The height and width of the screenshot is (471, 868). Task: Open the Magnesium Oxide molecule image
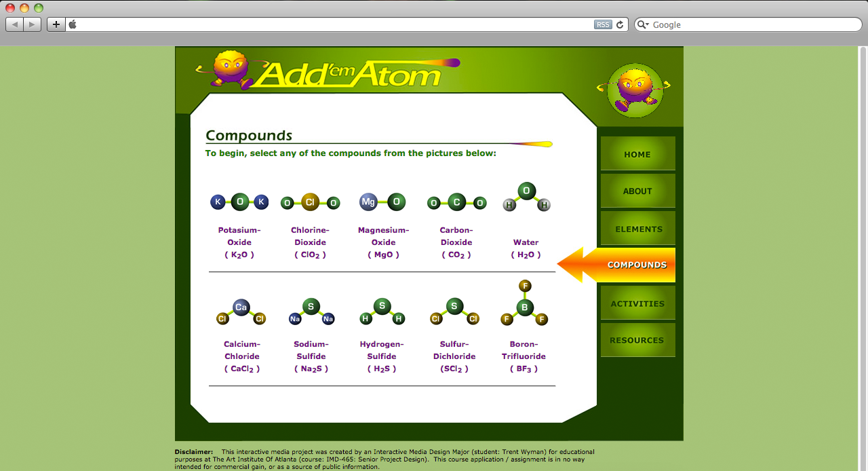tap(382, 202)
